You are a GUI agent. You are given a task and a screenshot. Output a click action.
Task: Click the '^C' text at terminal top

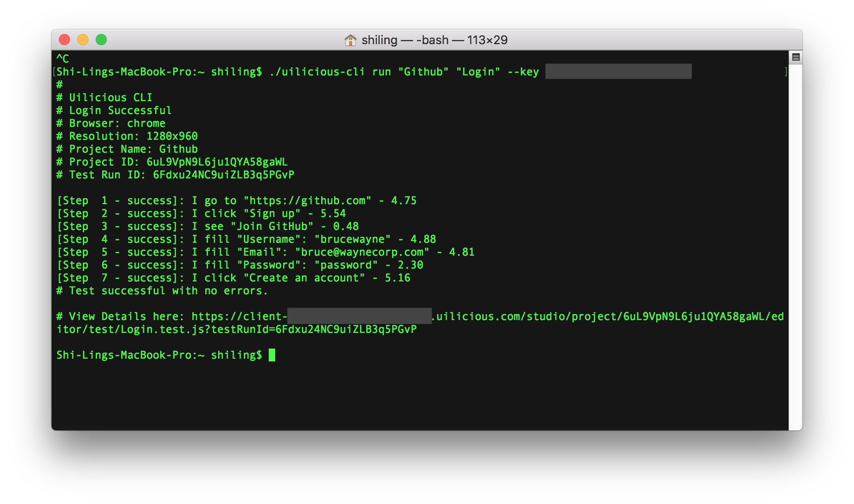pos(63,59)
